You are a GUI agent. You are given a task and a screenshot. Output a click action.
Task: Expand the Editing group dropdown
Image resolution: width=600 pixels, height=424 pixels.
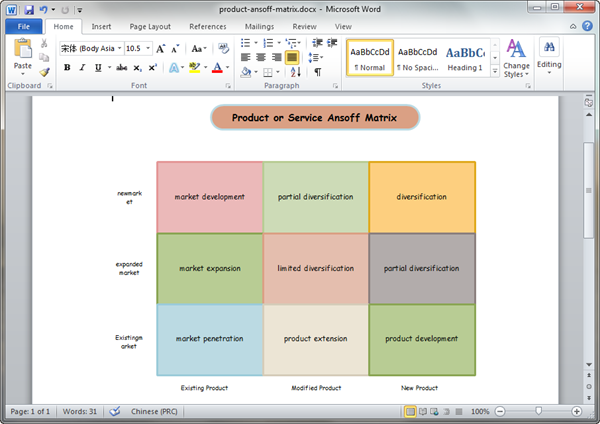click(549, 57)
